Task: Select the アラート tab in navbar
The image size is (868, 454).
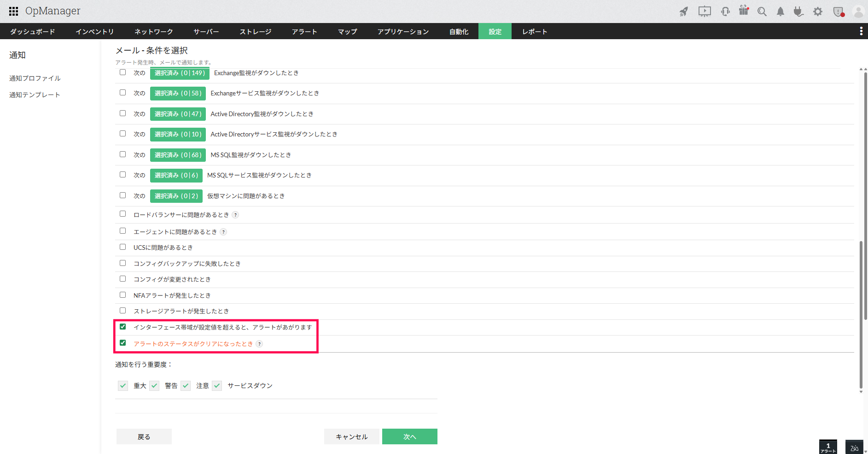Action: [x=304, y=31]
